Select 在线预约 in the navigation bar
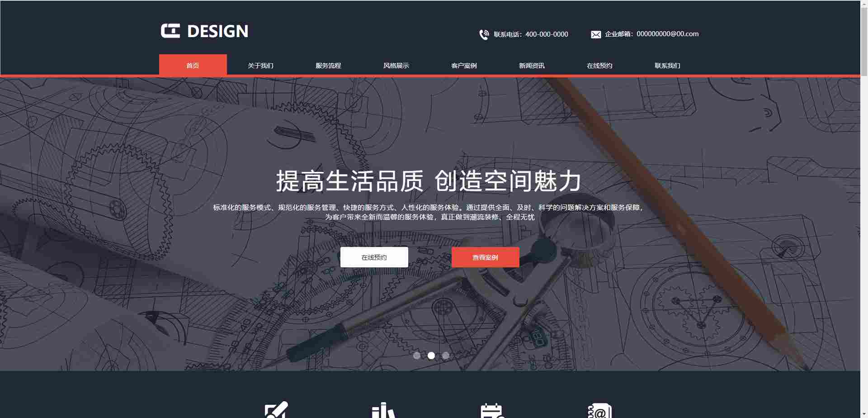868x418 pixels. click(x=599, y=66)
